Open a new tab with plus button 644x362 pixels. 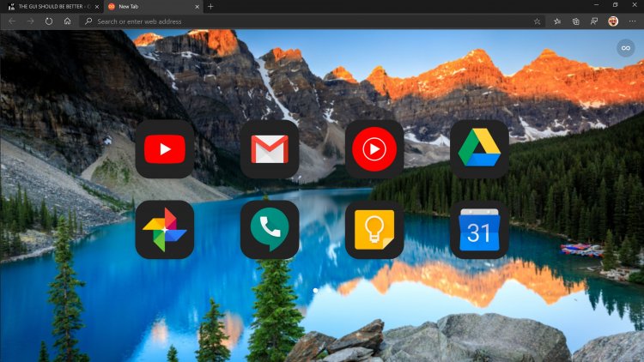(x=210, y=7)
